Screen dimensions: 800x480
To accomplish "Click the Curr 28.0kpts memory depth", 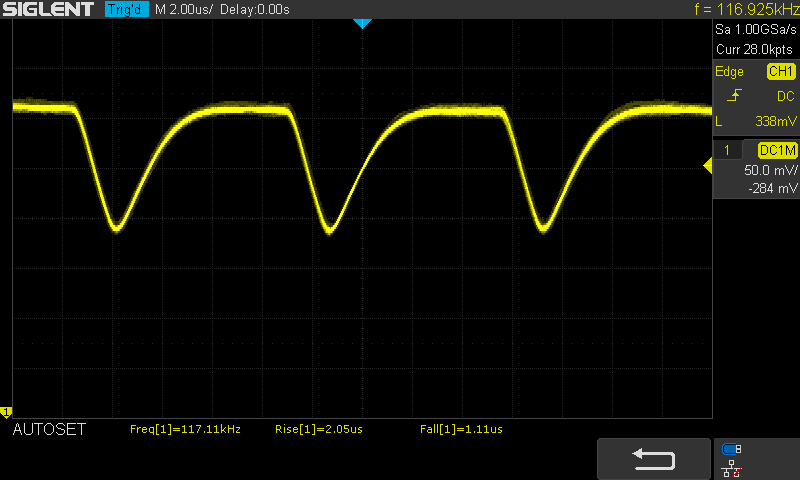I will point(754,49).
